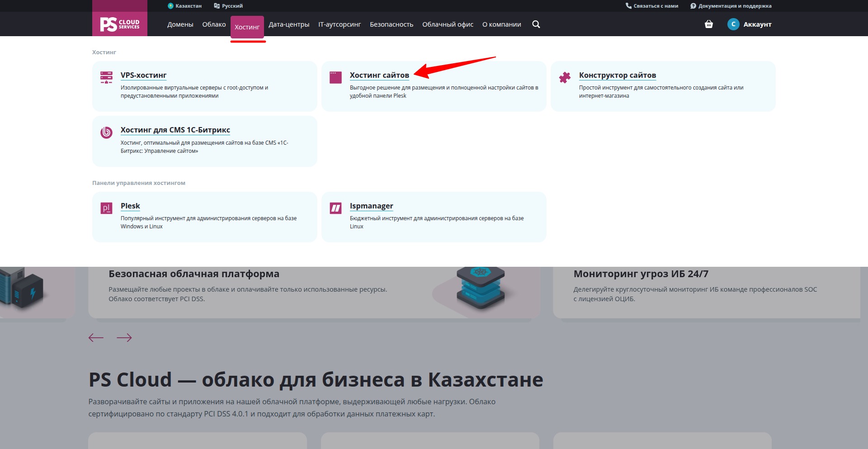Open the Казахстан region selector
868x449 pixels.
[184, 6]
